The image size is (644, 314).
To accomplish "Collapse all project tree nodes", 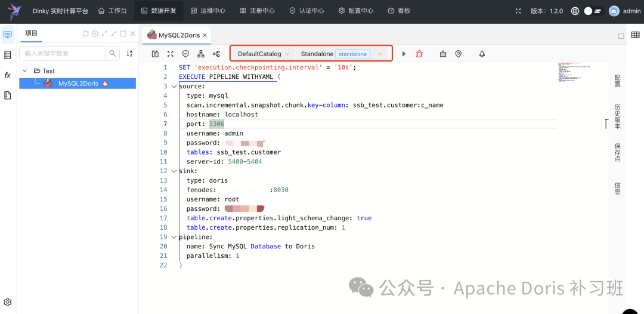I will [114, 33].
